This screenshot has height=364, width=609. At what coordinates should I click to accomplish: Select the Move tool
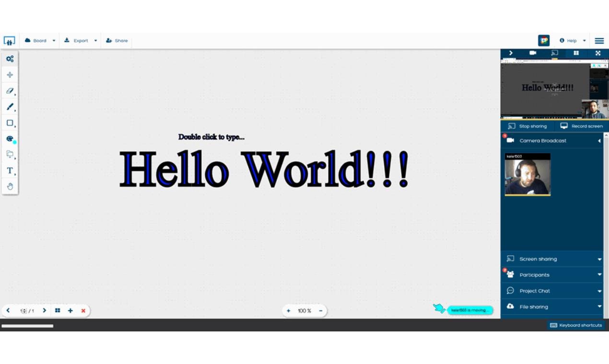[10, 75]
